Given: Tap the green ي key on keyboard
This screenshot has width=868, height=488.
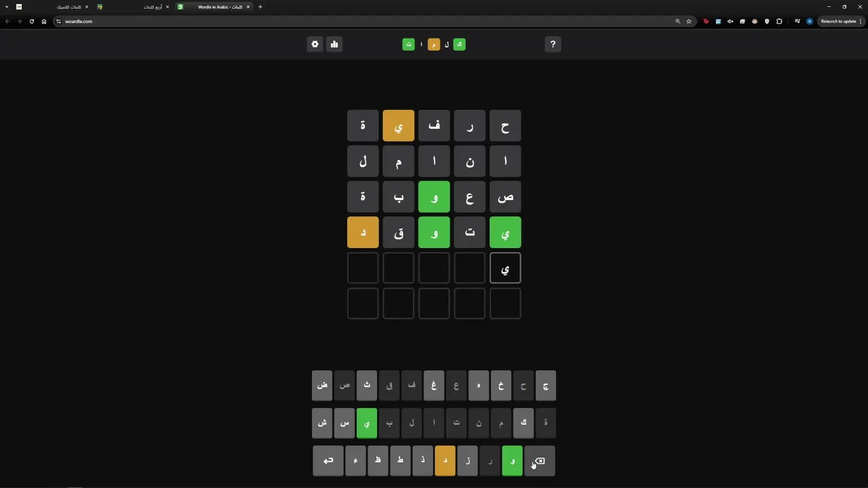Looking at the screenshot, I should (x=367, y=423).
